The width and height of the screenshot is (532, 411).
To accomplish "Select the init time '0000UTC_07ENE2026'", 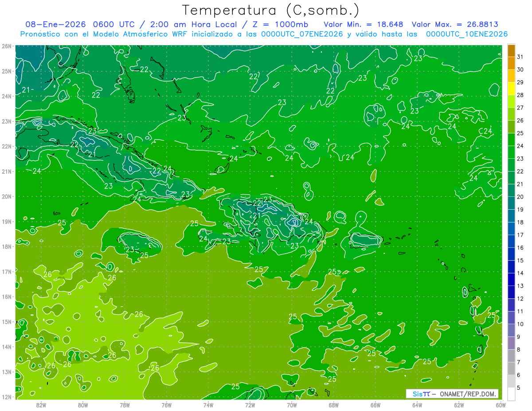I will click(x=302, y=34).
